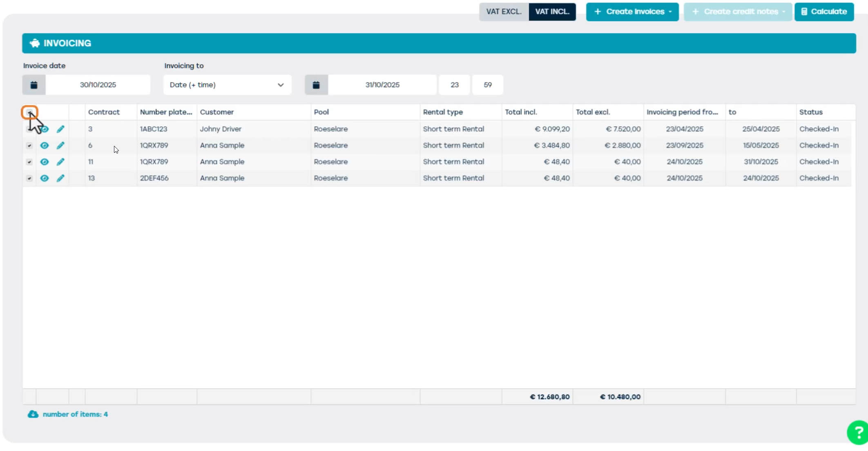Open the green help question mark

click(x=858, y=432)
